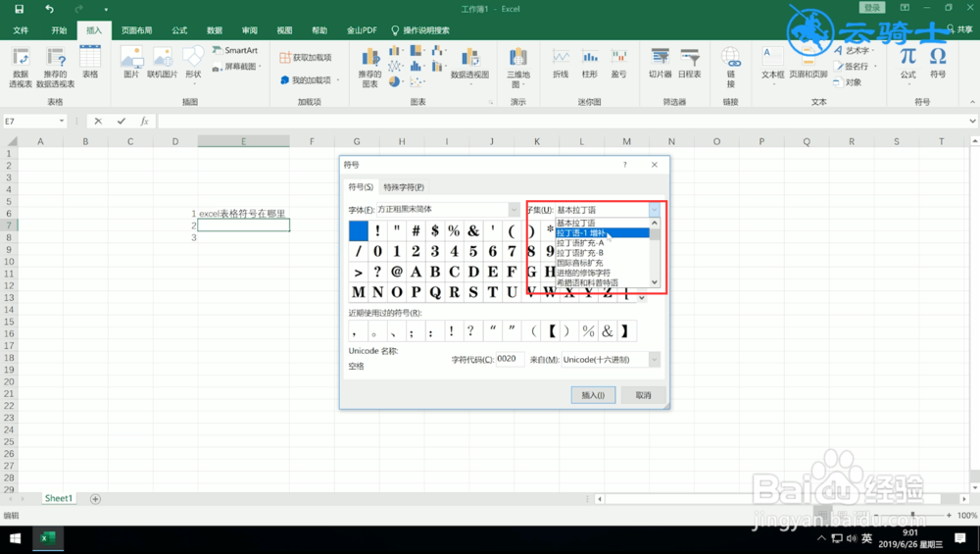
Task: Switch to Formulas (公式) ribbon tab
Action: click(x=179, y=30)
